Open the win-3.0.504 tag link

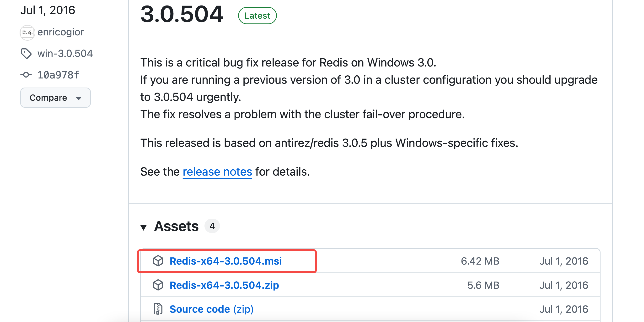65,53
